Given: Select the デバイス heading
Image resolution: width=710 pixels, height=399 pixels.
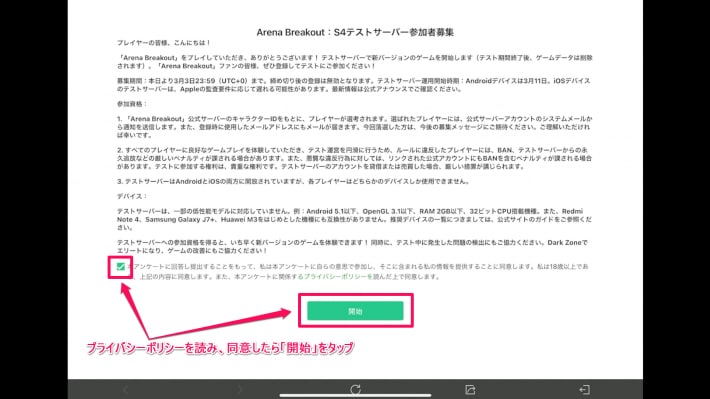Looking at the screenshot, I should tap(132, 196).
